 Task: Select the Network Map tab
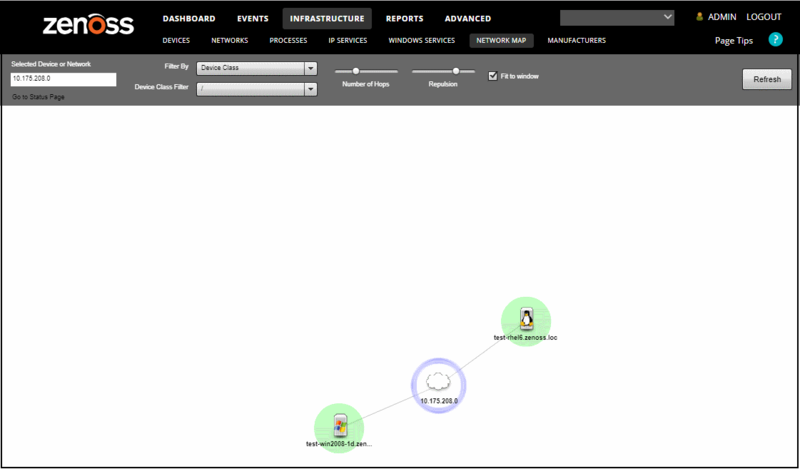pos(502,40)
